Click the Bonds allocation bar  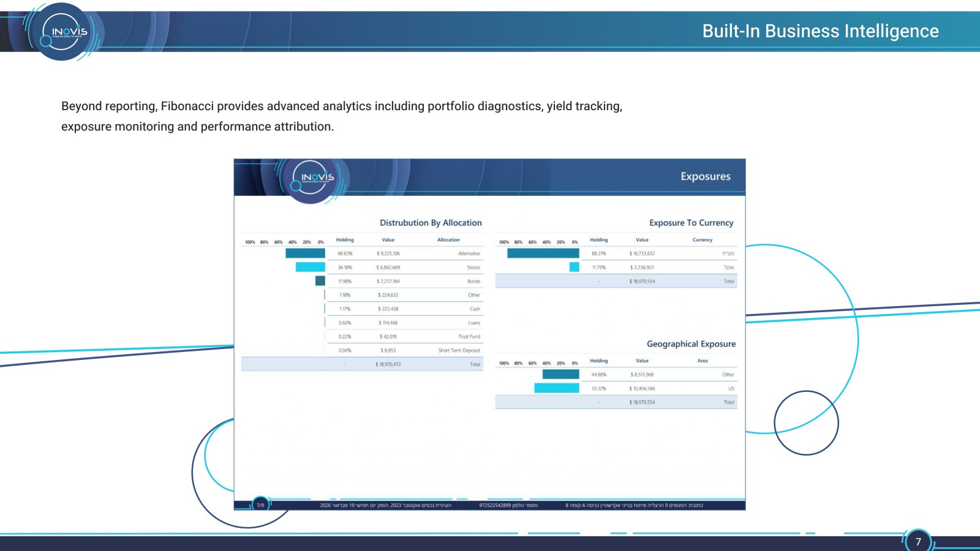point(320,281)
